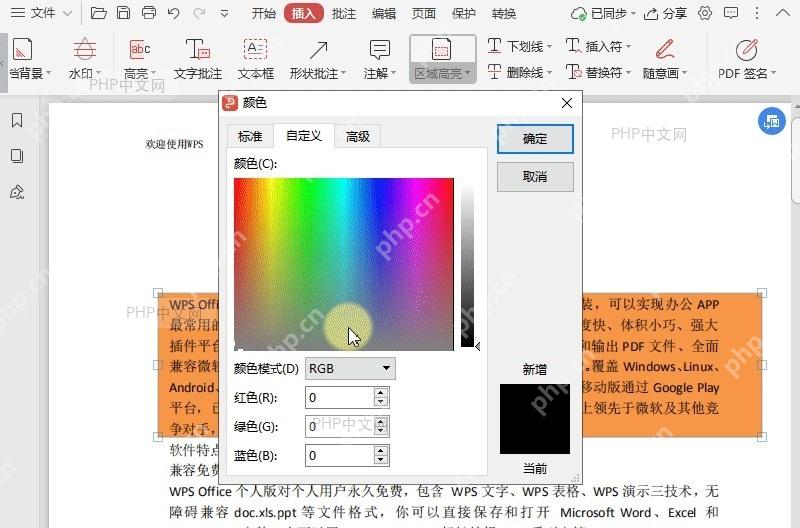Cancel color dialog with 取消
This screenshot has width=800, height=528.
535,177
